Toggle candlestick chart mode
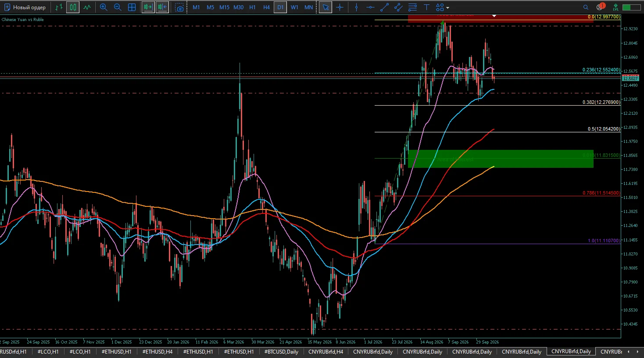 [x=73, y=7]
